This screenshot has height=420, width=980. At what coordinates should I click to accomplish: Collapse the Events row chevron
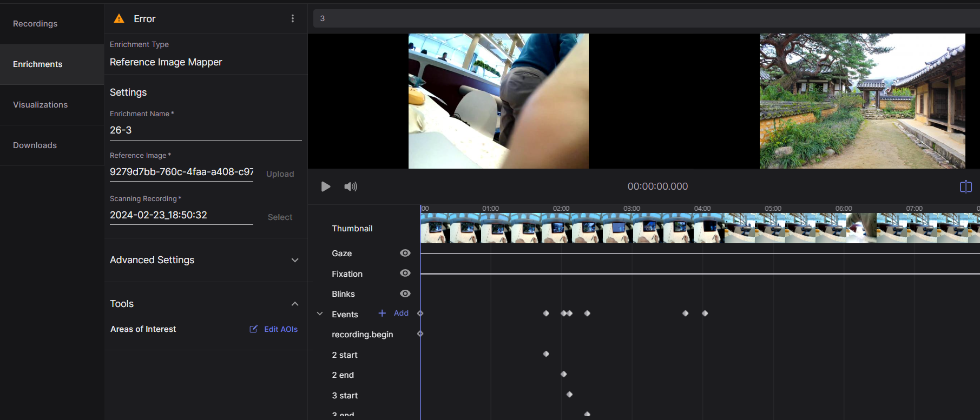point(320,314)
